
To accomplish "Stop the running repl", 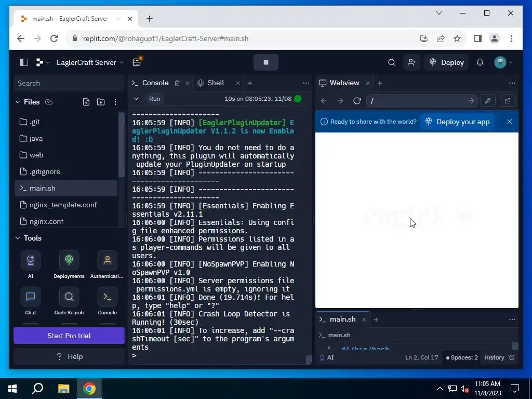I will click(266, 62).
